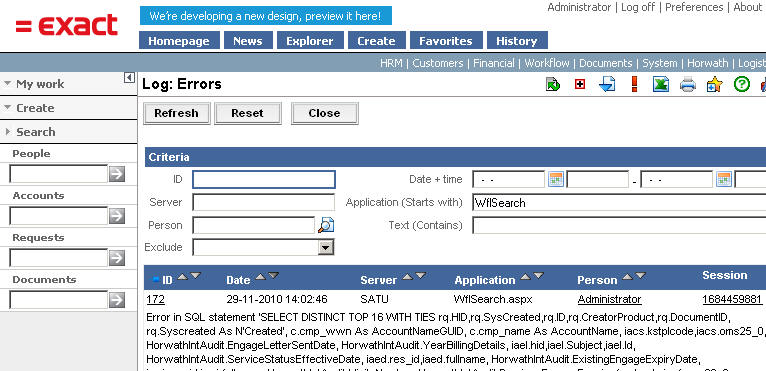Image resolution: width=766 pixels, height=371 pixels.
Task: Open second Date + time calendar picker
Action: [x=724, y=179]
